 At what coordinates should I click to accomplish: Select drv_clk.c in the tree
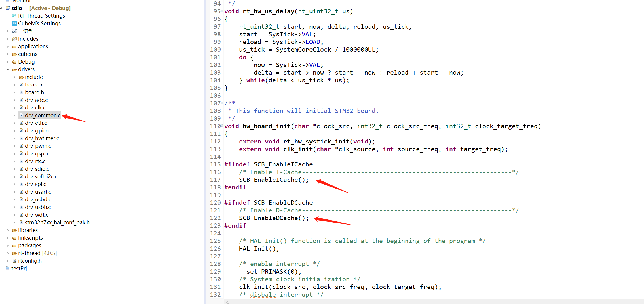pyautogui.click(x=35, y=107)
